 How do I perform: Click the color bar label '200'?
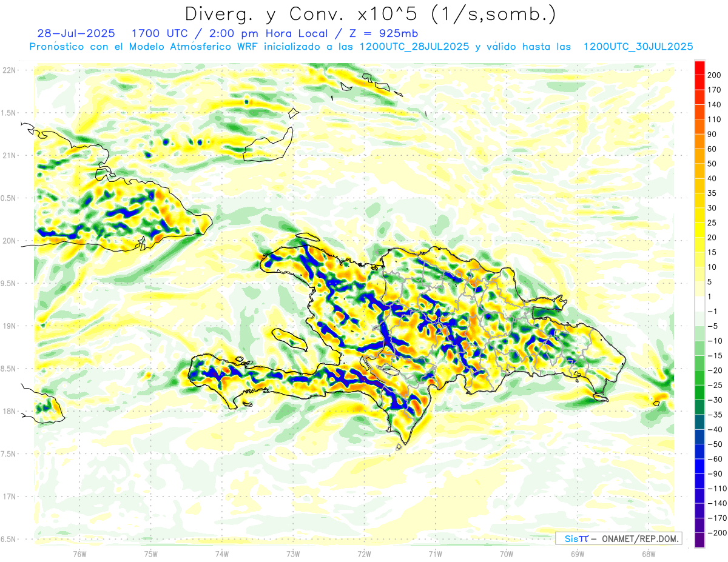715,75
